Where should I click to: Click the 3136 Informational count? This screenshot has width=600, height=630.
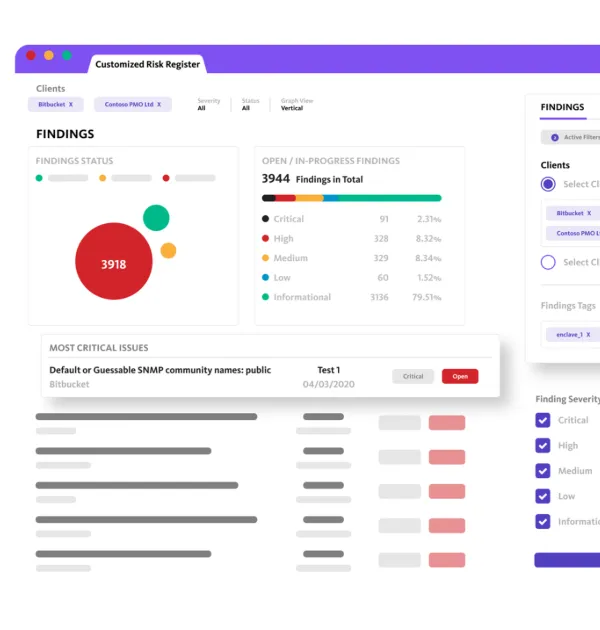point(379,297)
